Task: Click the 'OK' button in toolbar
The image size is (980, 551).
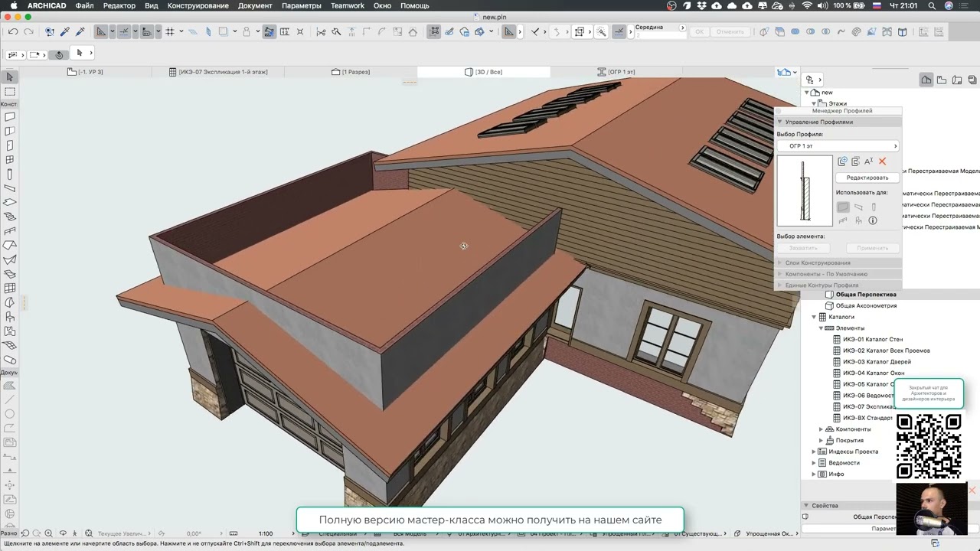Action: coord(699,32)
